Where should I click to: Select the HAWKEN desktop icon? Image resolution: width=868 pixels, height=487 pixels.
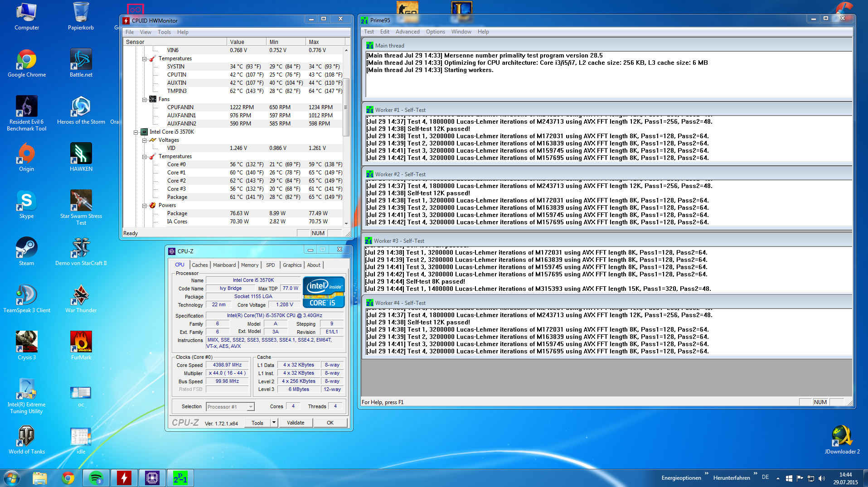click(81, 158)
